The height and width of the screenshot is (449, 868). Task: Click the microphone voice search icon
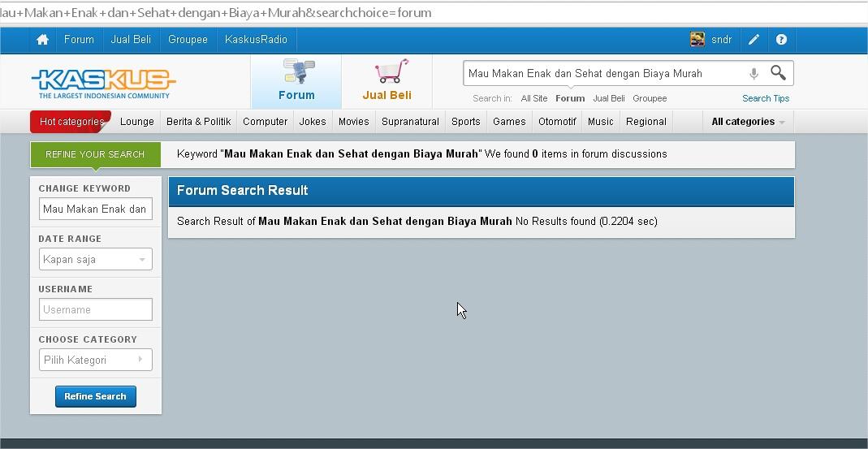pos(754,73)
